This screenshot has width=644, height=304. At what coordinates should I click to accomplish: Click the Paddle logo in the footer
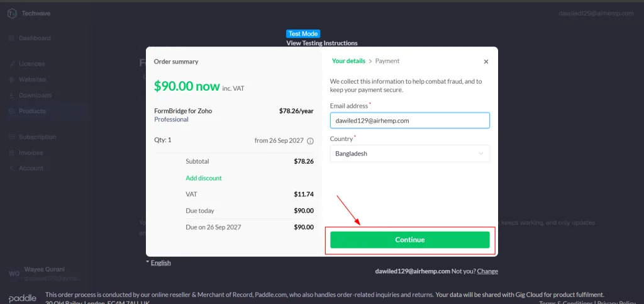coord(22,298)
